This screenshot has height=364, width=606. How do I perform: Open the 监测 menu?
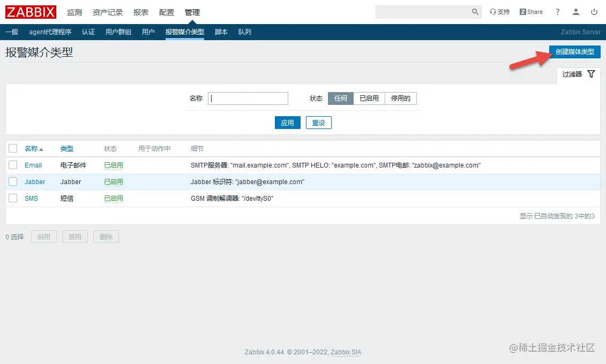coord(73,12)
